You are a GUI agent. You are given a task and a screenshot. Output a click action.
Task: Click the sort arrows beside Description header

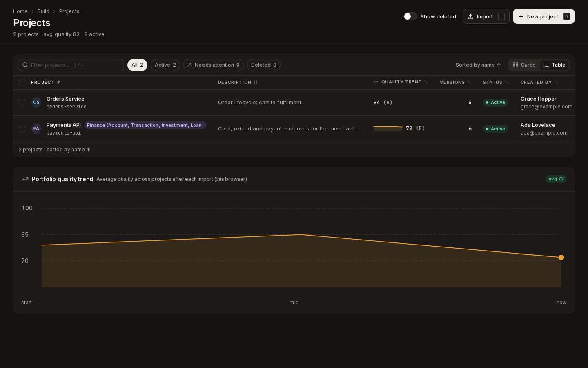click(256, 82)
